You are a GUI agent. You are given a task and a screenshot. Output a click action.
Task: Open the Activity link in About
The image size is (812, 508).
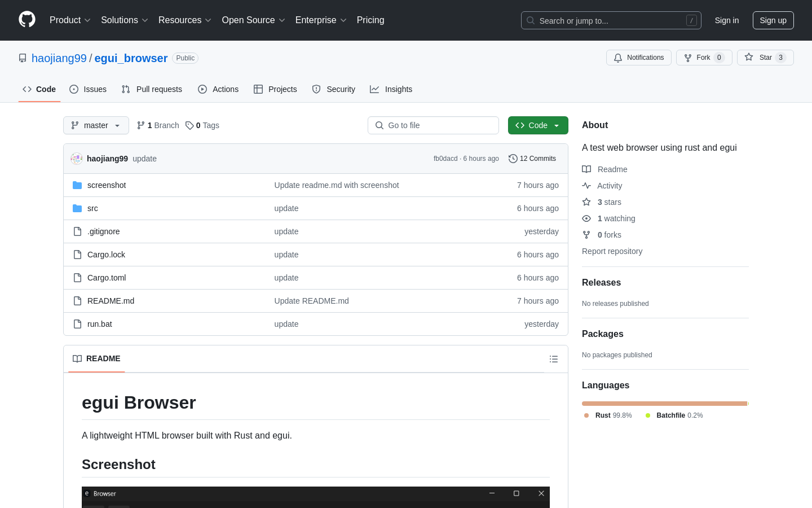tap(602, 186)
